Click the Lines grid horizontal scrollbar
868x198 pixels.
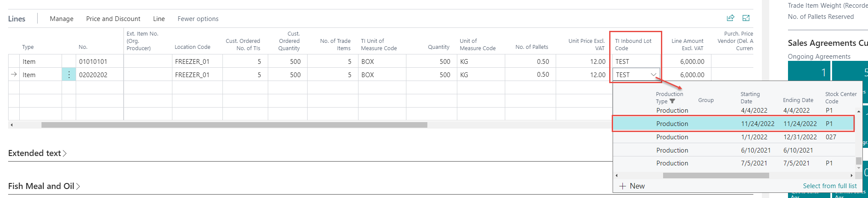coord(234,125)
